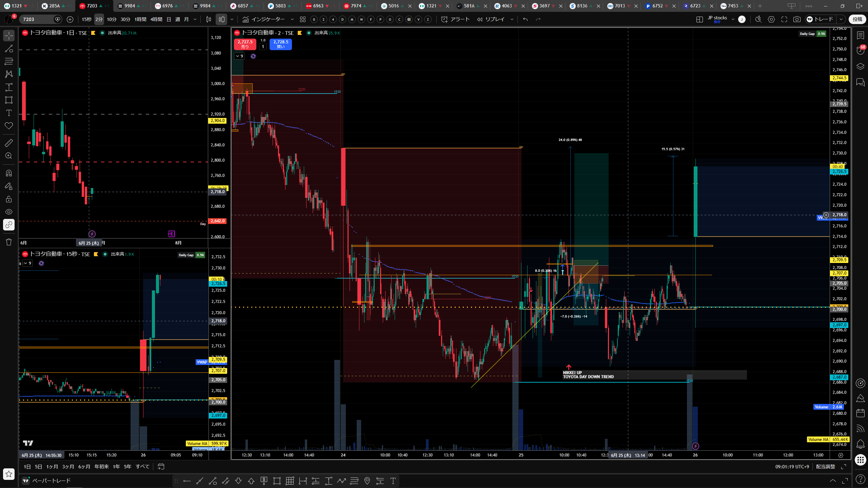Click the 投稿 publish button
The width and height of the screenshot is (868, 488).
pos(857,19)
